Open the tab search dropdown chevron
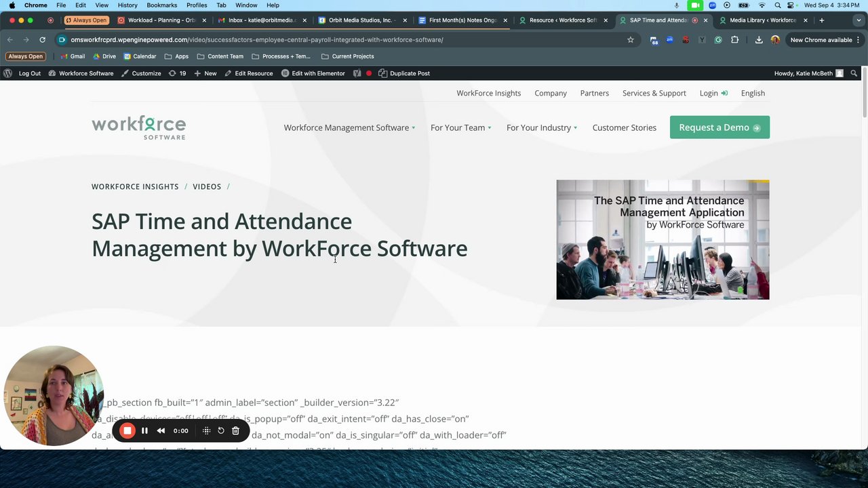Screen dimensions: 868x488 pos(859,20)
